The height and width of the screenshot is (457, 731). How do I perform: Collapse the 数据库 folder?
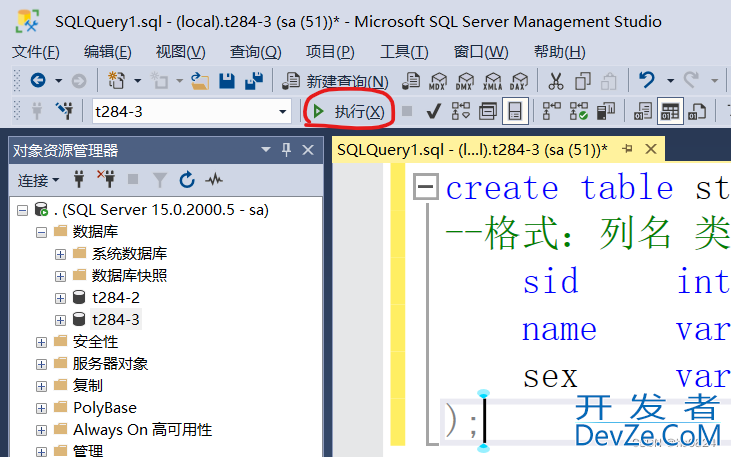(x=41, y=232)
